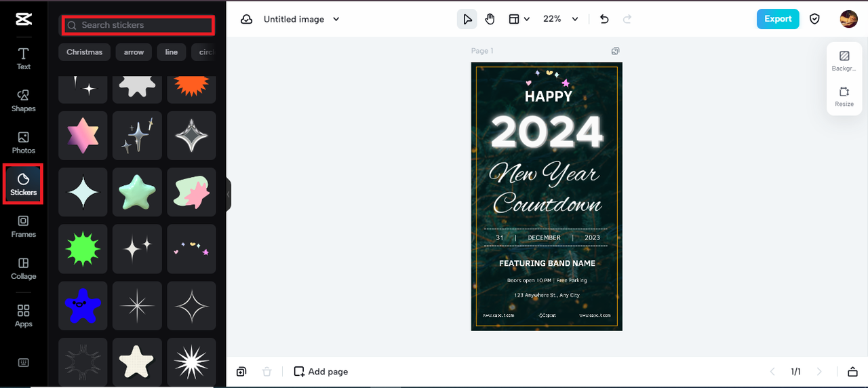Add the mint green puffy star sticker
This screenshot has height=388, width=868.
tap(137, 192)
